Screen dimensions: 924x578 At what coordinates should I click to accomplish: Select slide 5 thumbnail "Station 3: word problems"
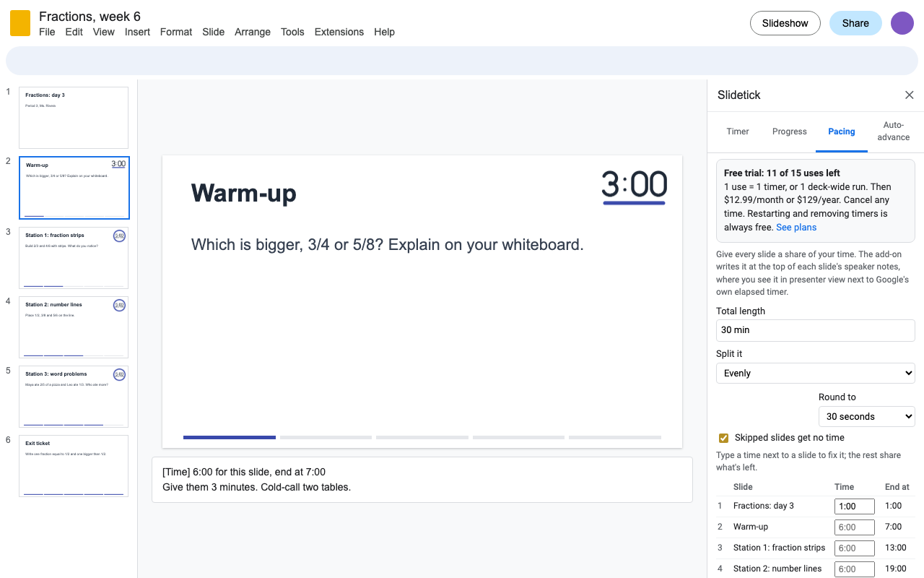point(74,397)
